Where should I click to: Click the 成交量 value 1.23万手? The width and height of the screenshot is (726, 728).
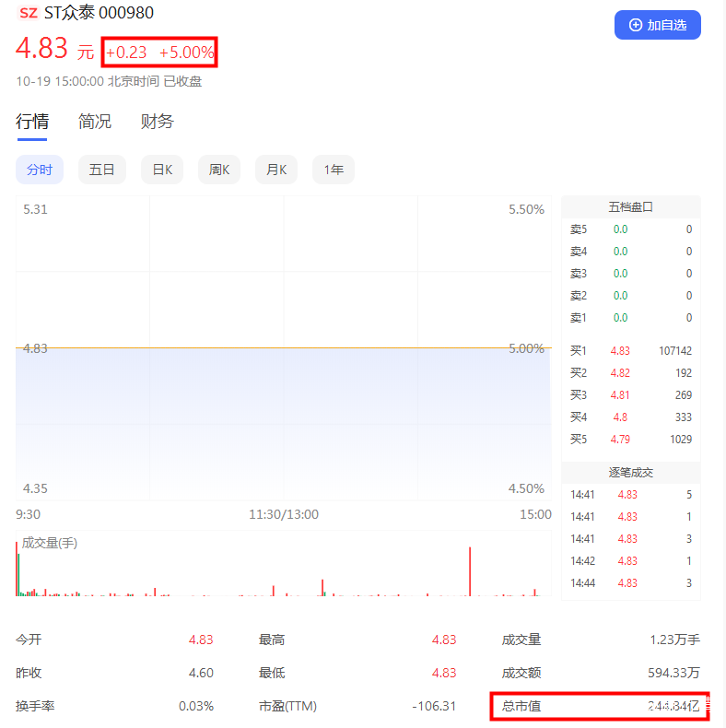click(x=675, y=640)
